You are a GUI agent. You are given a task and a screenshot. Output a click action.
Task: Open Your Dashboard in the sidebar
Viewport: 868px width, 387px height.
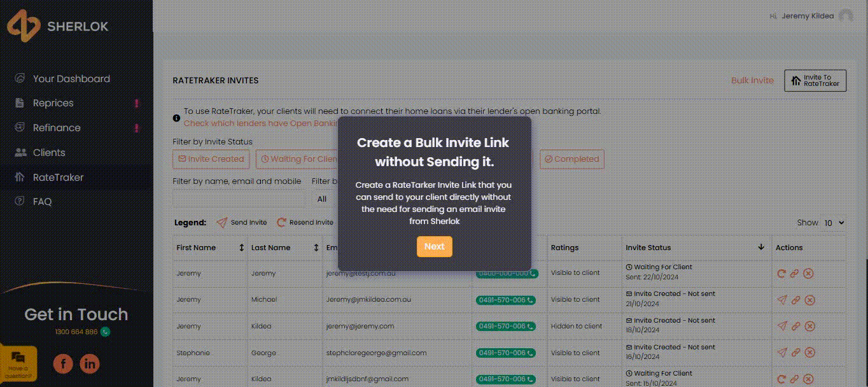71,79
